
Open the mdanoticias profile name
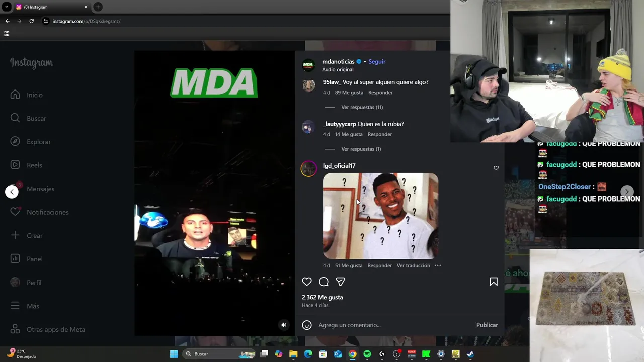coord(338,61)
